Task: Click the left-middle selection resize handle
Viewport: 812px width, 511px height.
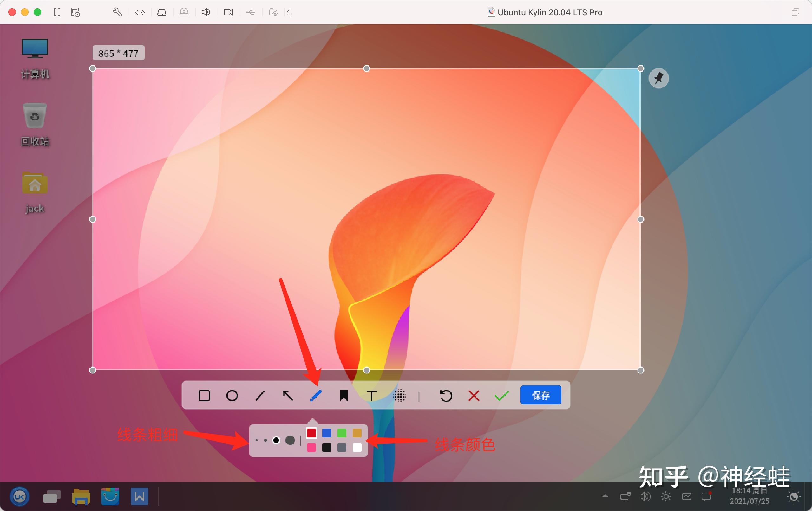Action: (92, 219)
